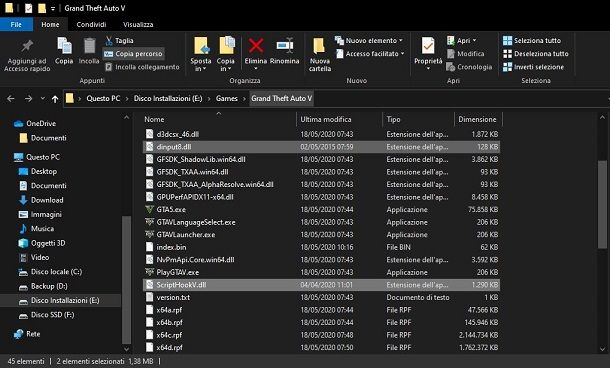
Task: Click the Aggiungi ad Accesso rapido pin icon
Action: point(27,46)
